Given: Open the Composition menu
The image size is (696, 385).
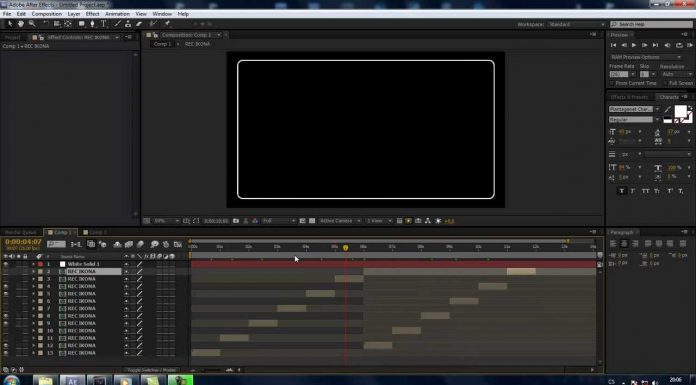Looking at the screenshot, I should 47,14.
